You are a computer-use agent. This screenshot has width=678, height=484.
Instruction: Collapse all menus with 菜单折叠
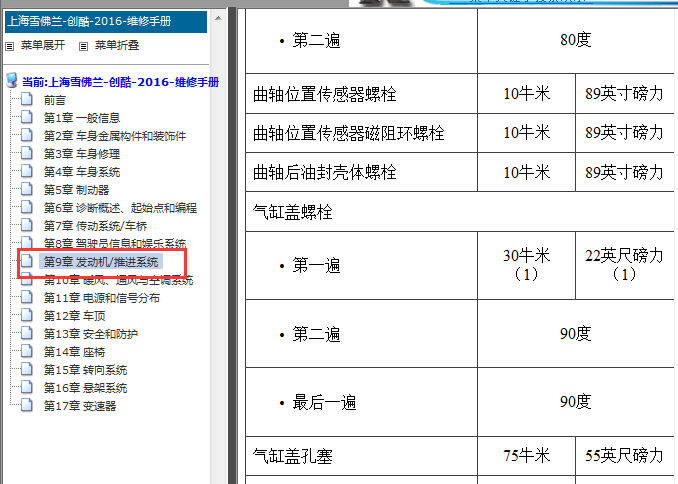tap(117, 45)
